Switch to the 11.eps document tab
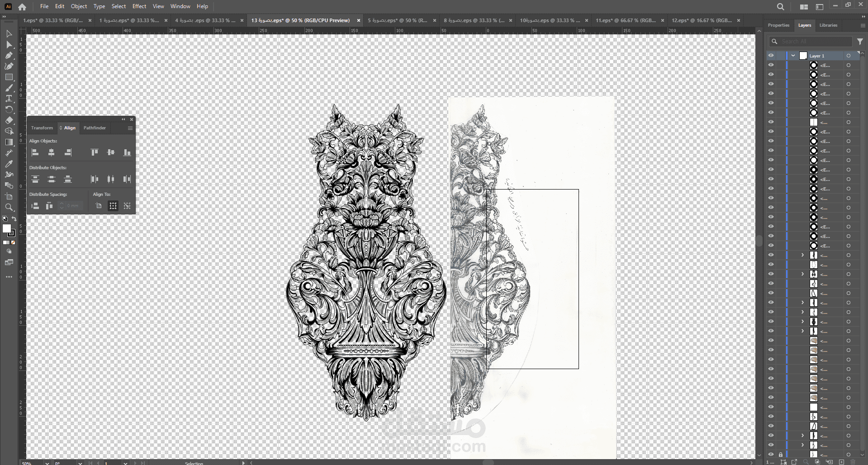Viewport: 868px width, 465px height. coord(625,20)
